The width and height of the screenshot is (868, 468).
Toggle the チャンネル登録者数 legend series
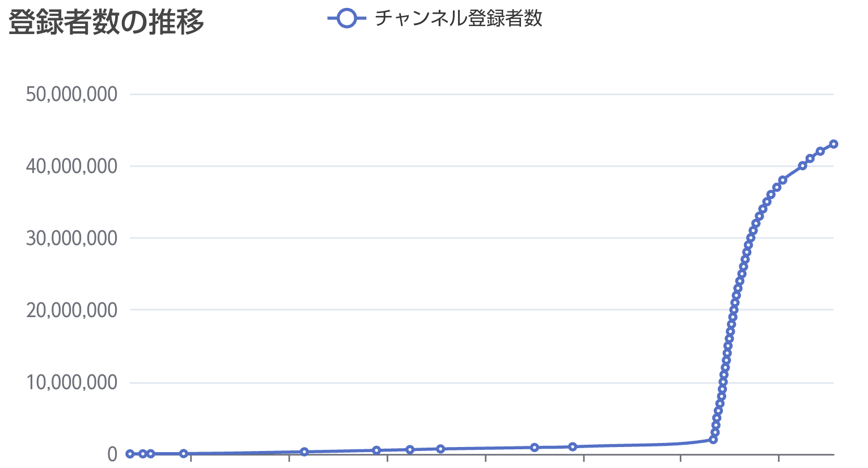(458, 19)
